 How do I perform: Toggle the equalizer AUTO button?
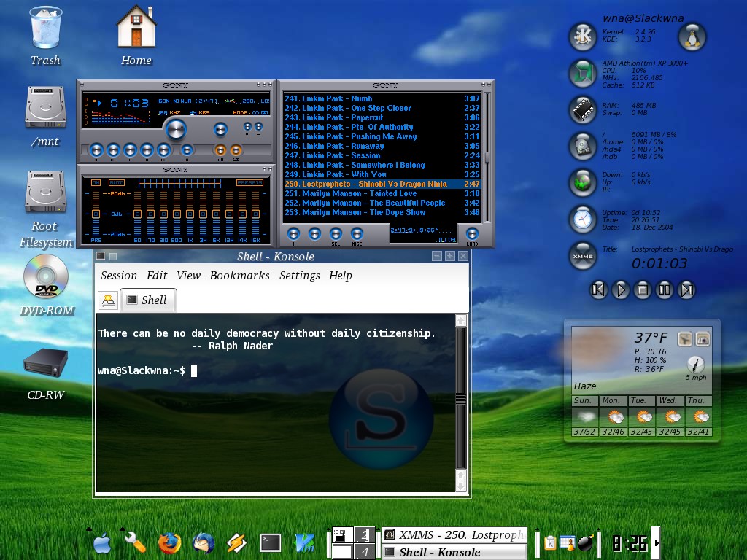point(116,183)
